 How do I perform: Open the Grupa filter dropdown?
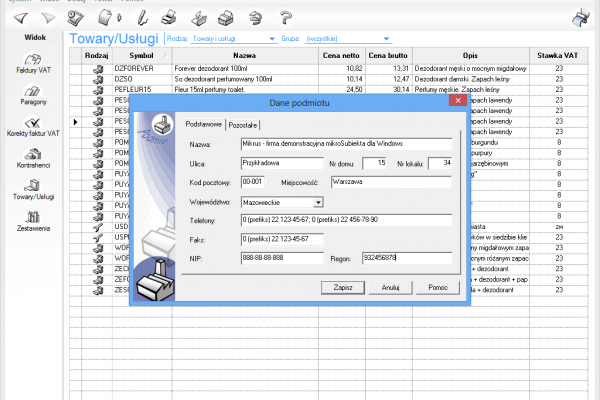383,38
